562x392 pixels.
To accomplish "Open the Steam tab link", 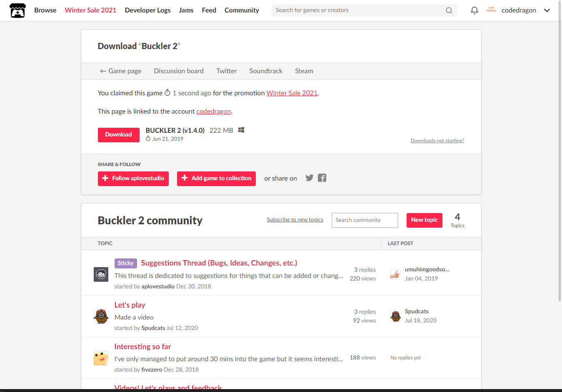I will (x=304, y=71).
